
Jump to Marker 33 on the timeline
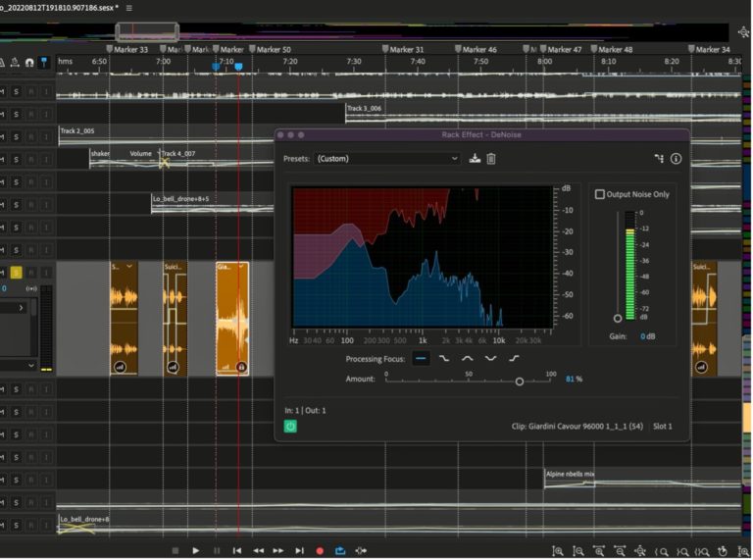[x=110, y=49]
